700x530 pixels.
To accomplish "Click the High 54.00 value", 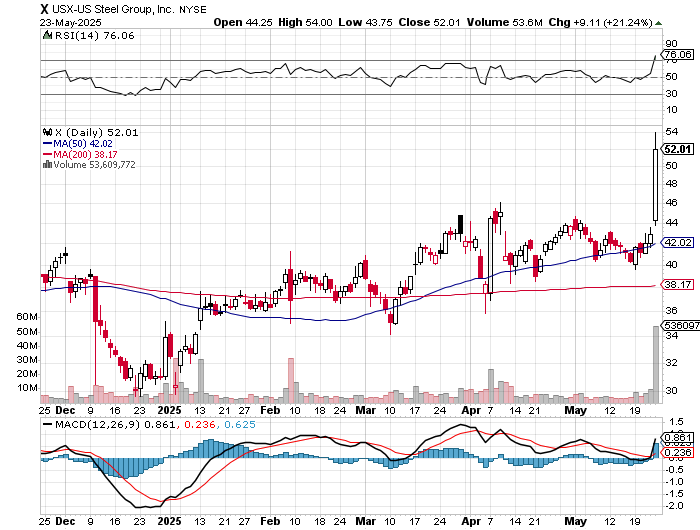I will [305, 22].
